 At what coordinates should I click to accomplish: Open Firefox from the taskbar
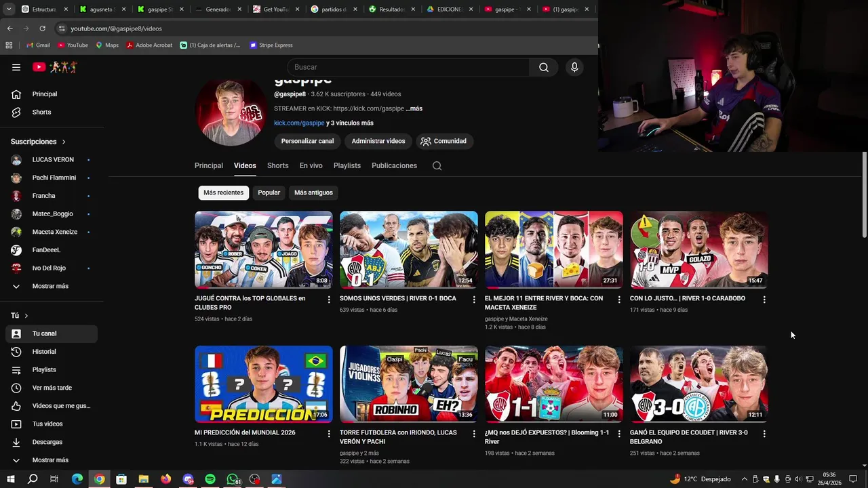[x=166, y=479]
